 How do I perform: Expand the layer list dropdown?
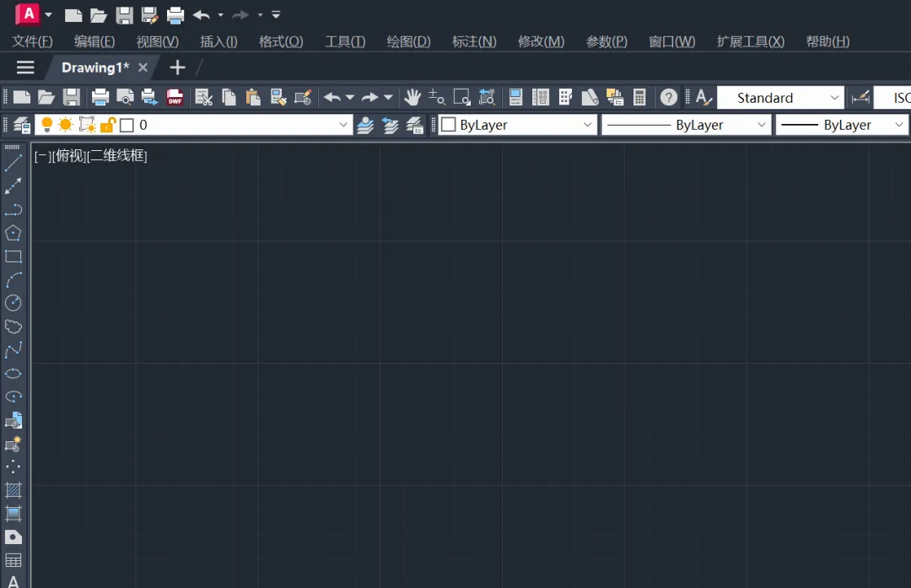[x=342, y=124]
